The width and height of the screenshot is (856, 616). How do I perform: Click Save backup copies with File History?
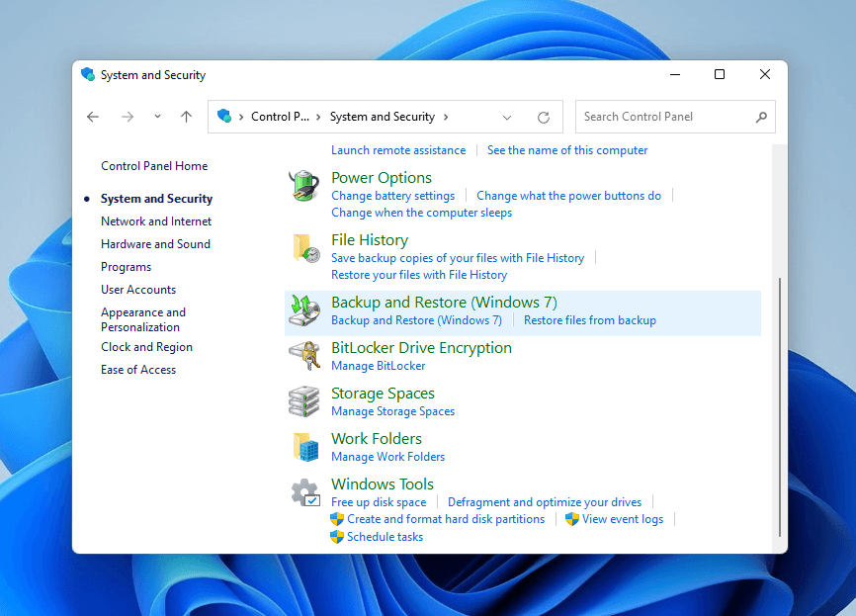pyautogui.click(x=458, y=258)
